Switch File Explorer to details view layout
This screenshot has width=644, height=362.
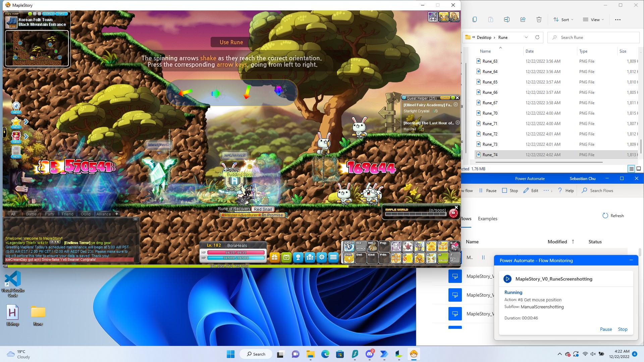[631, 169]
